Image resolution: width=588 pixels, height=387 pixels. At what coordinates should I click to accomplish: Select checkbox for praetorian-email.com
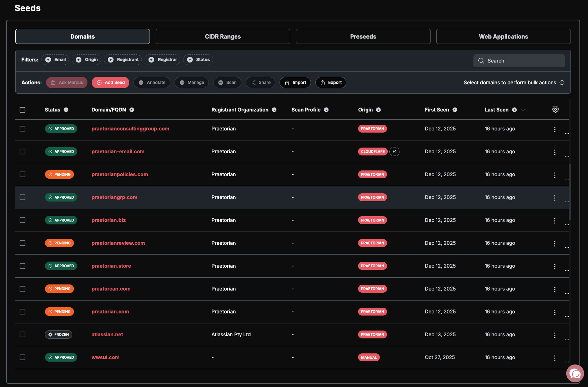click(x=22, y=152)
